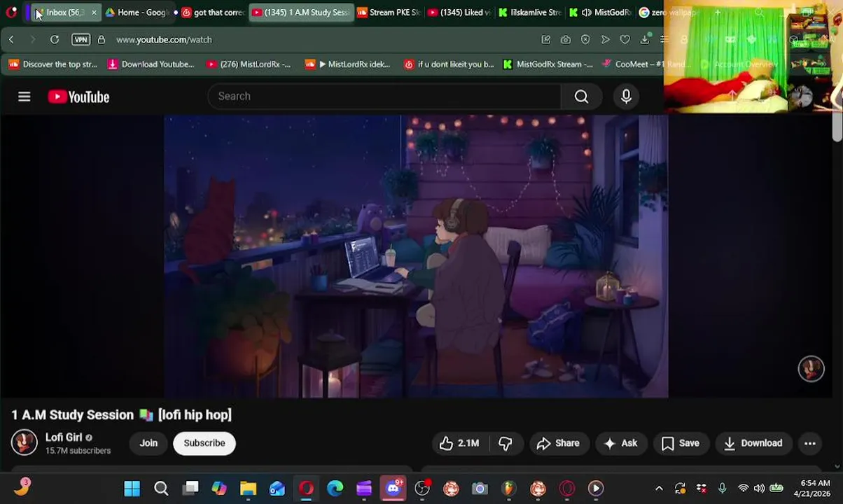Switch to the 'got that correct' tab
This screenshot has height=504, width=843.
pyautogui.click(x=213, y=13)
